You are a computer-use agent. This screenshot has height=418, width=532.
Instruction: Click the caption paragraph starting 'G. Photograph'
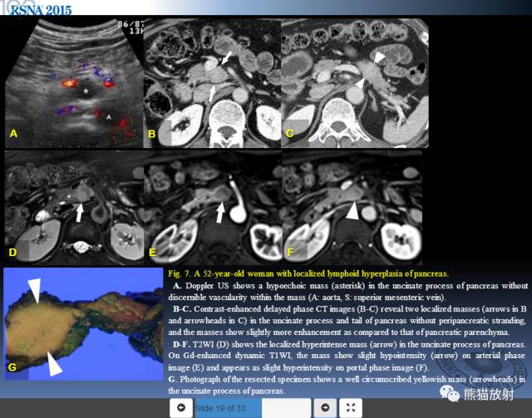(347, 385)
